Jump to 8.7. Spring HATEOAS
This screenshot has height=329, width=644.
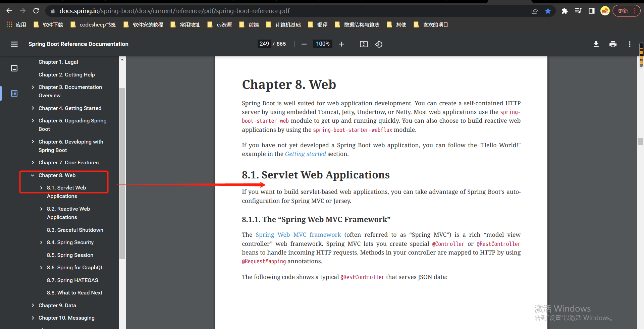click(x=72, y=280)
